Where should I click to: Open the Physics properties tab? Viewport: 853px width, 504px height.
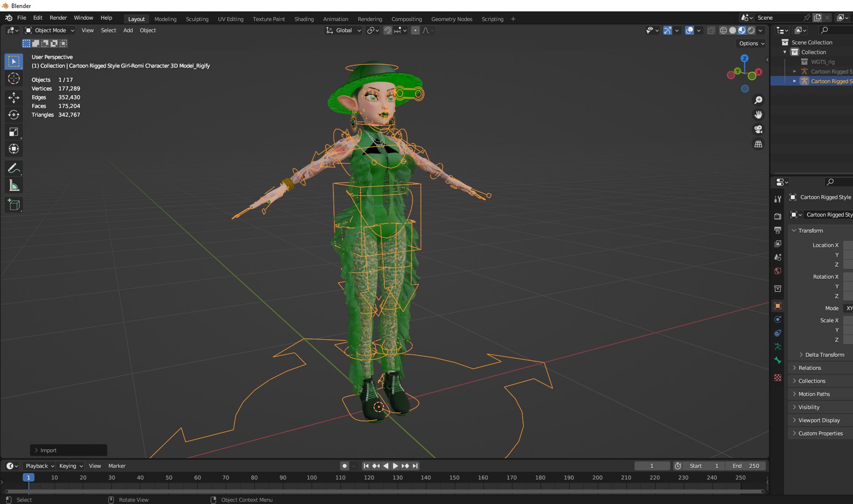(x=777, y=320)
